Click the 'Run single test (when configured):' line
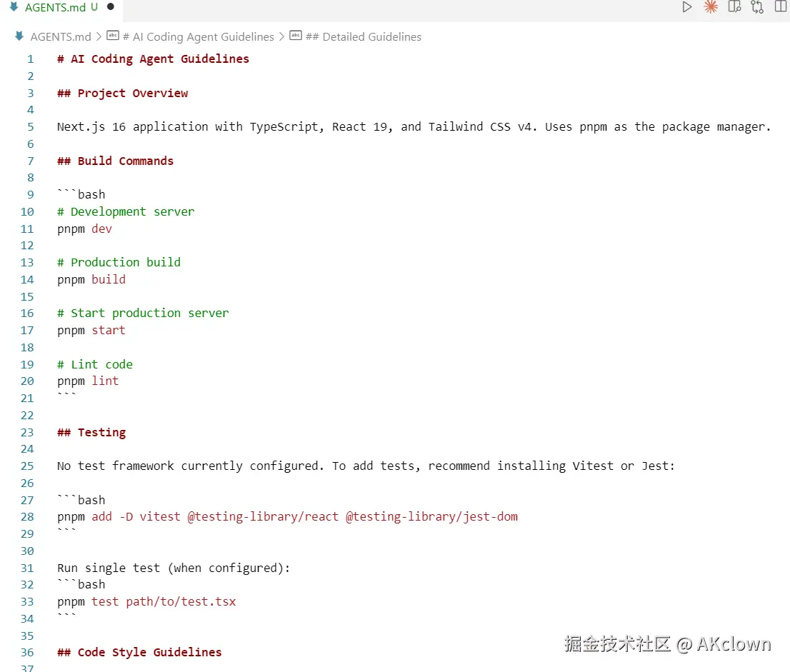Screen dimensions: 790x672 coord(174,568)
